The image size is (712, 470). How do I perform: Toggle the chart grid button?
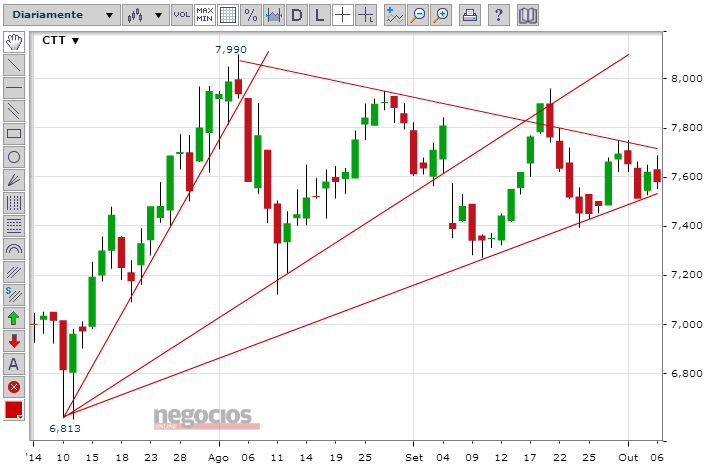228,15
